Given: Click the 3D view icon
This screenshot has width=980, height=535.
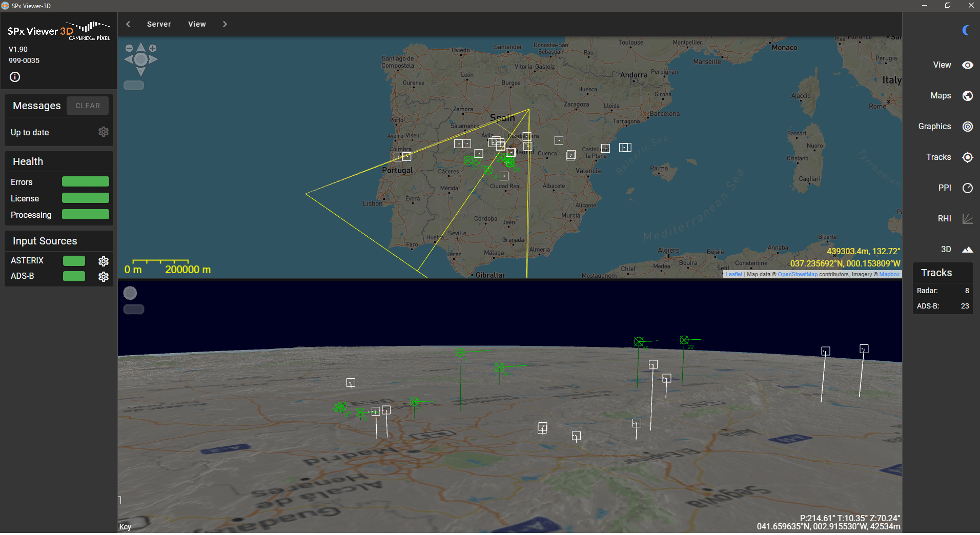Looking at the screenshot, I should 967,249.
